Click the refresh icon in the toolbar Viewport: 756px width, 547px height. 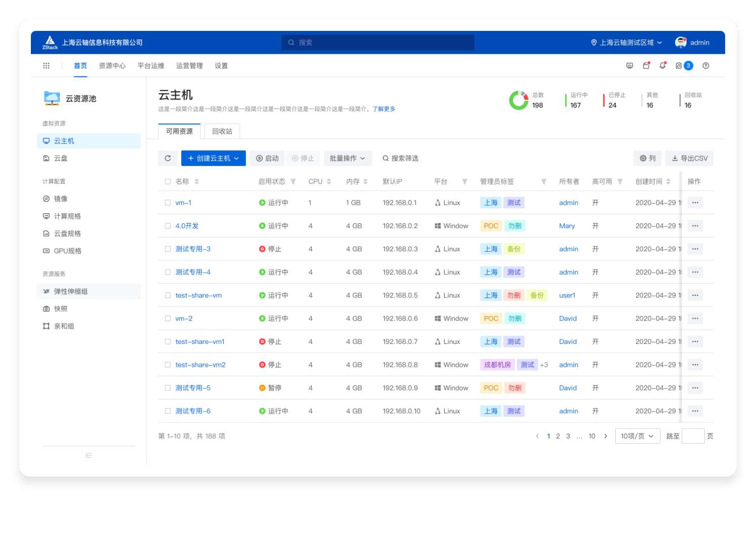[x=168, y=159]
